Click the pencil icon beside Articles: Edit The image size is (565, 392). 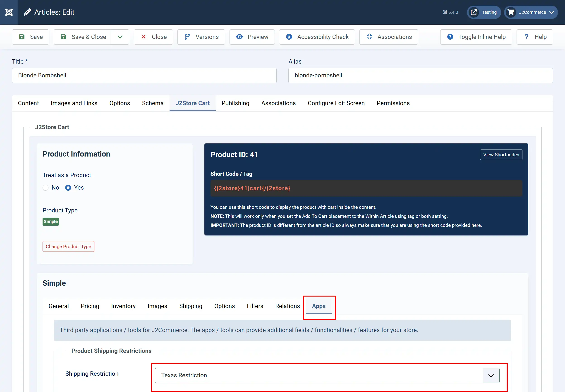pyautogui.click(x=27, y=12)
